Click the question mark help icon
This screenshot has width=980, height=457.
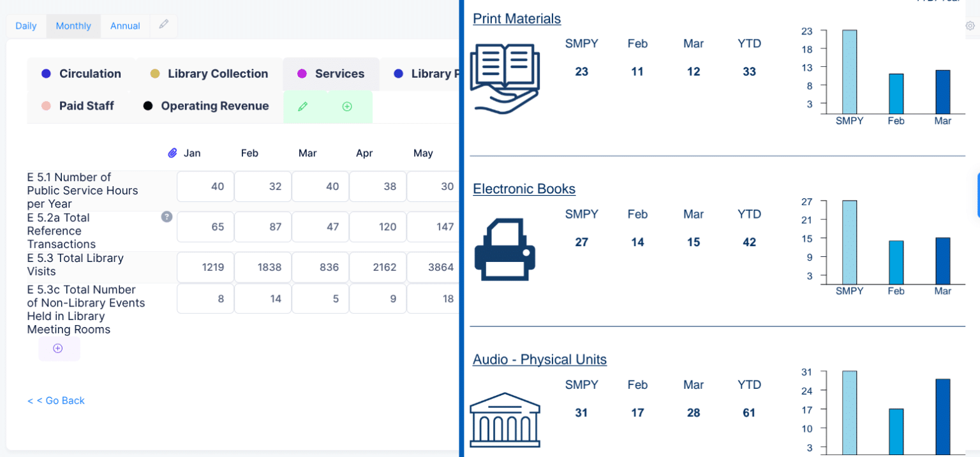pos(167,217)
